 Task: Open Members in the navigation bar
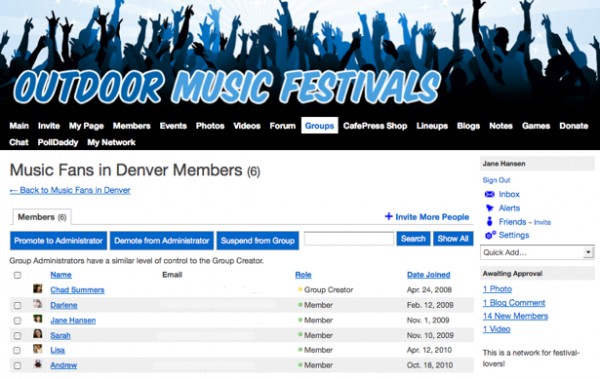pos(131,126)
